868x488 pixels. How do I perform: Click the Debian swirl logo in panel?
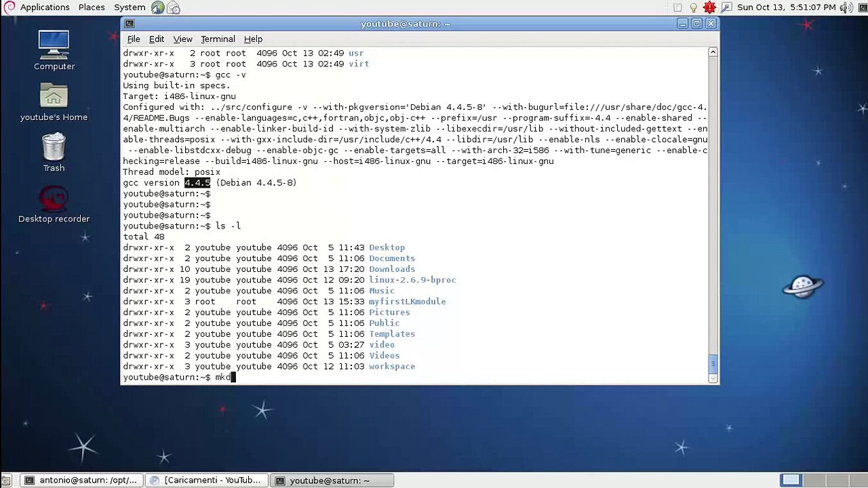pos(9,7)
